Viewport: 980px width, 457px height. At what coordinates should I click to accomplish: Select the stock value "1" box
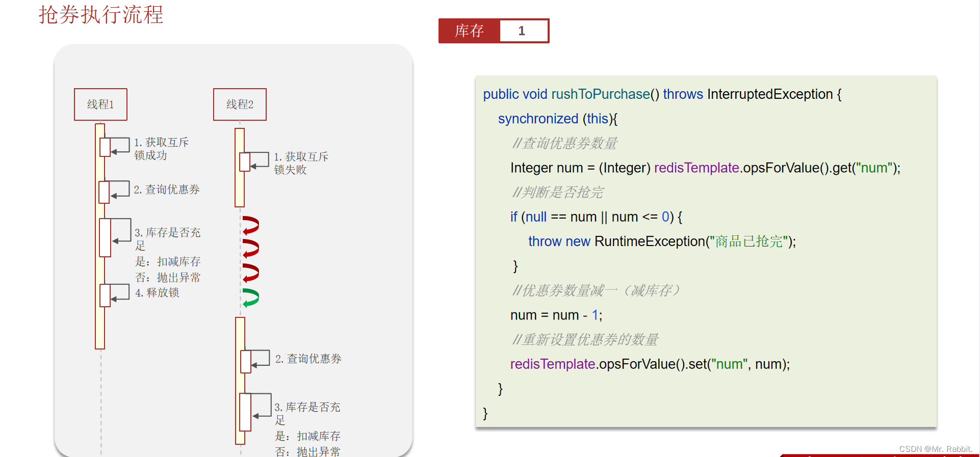point(524,31)
